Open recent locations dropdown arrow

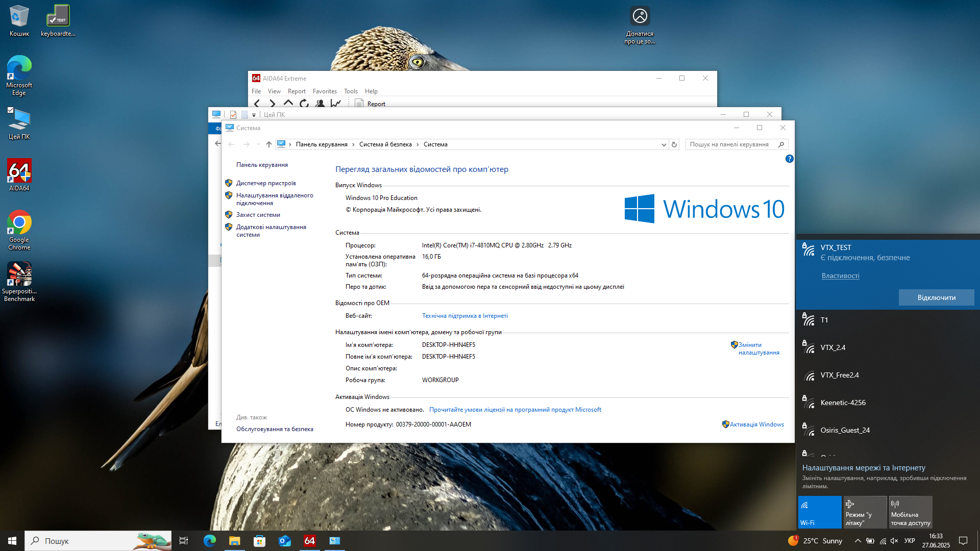pos(258,144)
